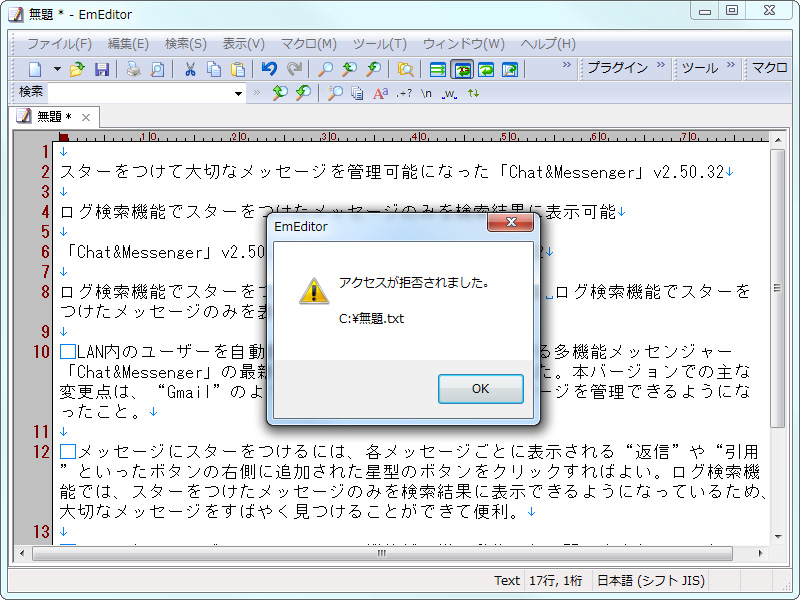The image size is (800, 600).
Task: Open the new document type dropdown arrow
Action: 58,69
